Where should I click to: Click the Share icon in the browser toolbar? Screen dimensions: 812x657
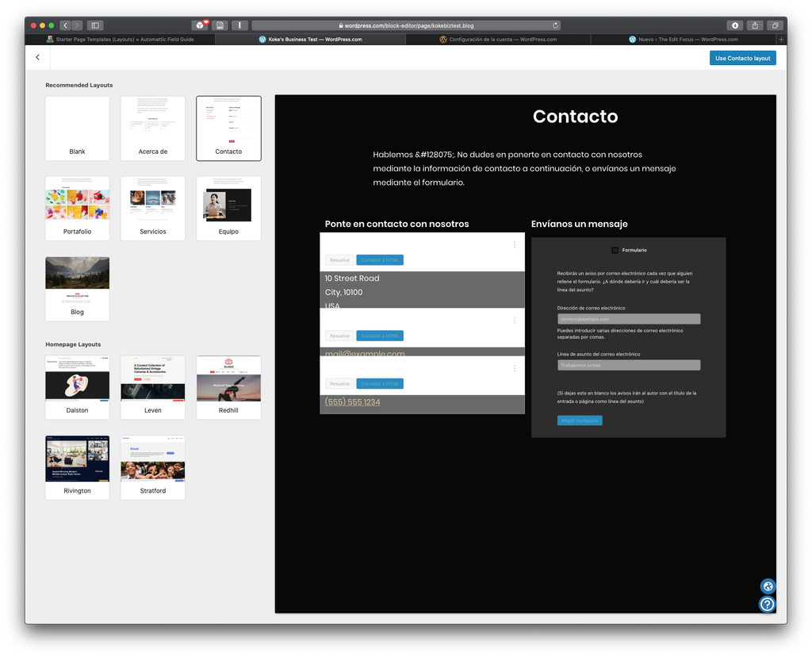[754, 25]
